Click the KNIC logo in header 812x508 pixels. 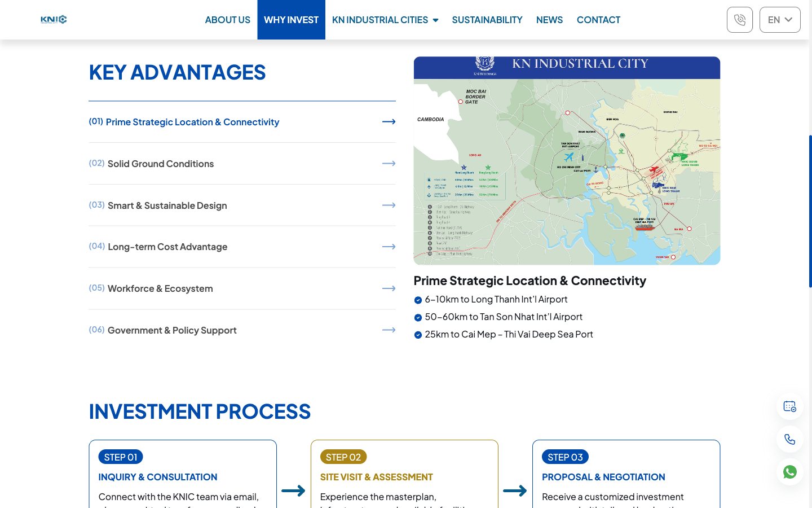(x=54, y=20)
